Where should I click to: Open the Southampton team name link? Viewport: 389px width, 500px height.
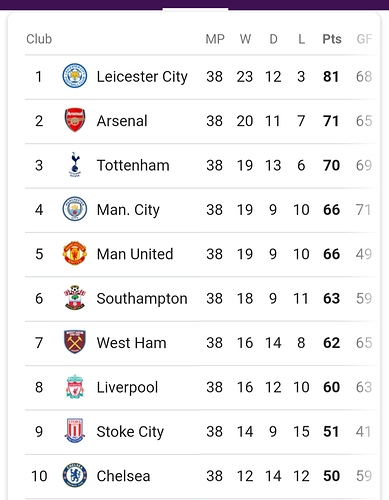point(142,299)
